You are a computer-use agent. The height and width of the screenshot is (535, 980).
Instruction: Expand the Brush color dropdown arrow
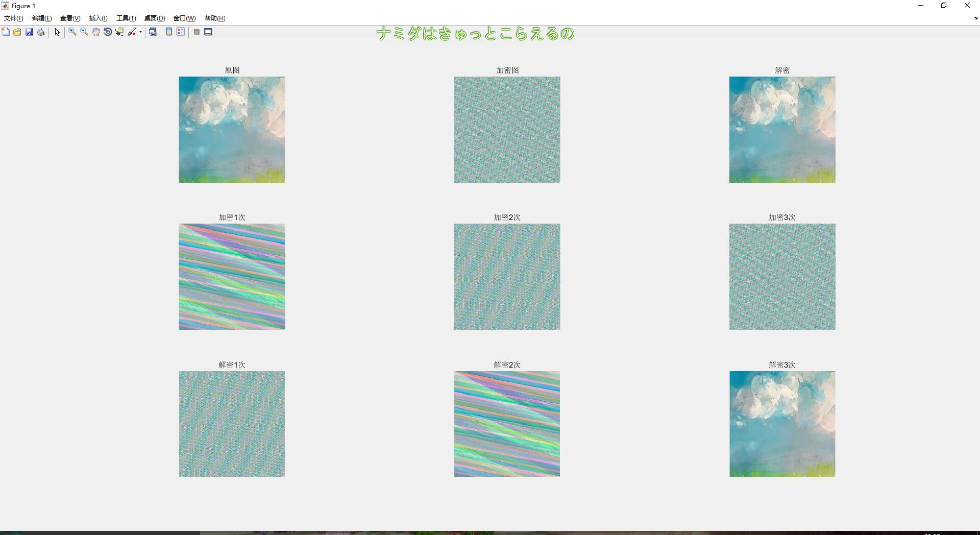140,32
